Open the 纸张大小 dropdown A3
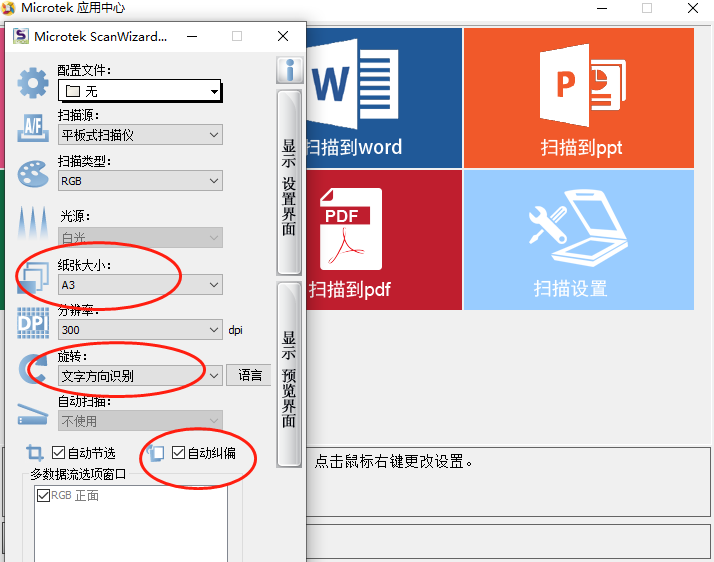 click(x=140, y=285)
